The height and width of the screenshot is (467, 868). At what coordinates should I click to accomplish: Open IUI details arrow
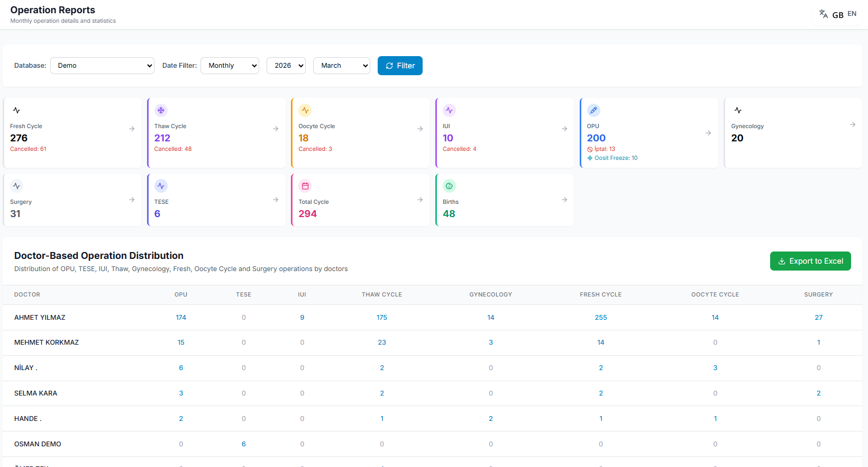point(564,129)
